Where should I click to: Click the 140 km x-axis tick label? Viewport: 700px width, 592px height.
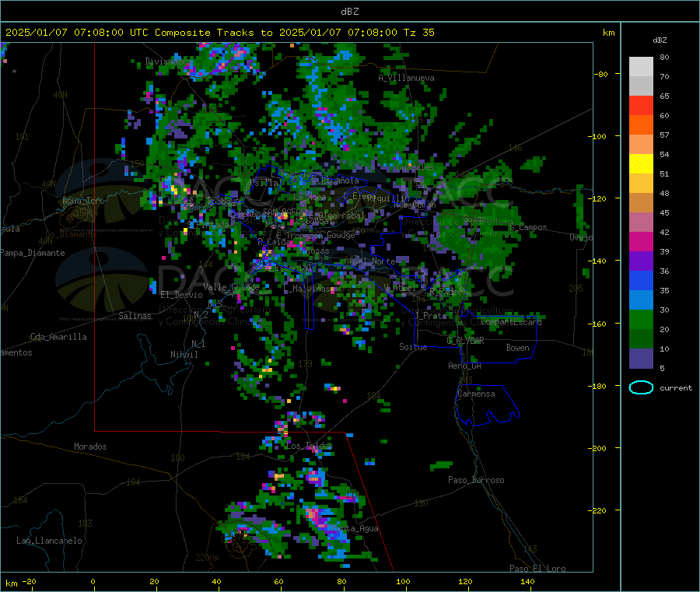(527, 581)
